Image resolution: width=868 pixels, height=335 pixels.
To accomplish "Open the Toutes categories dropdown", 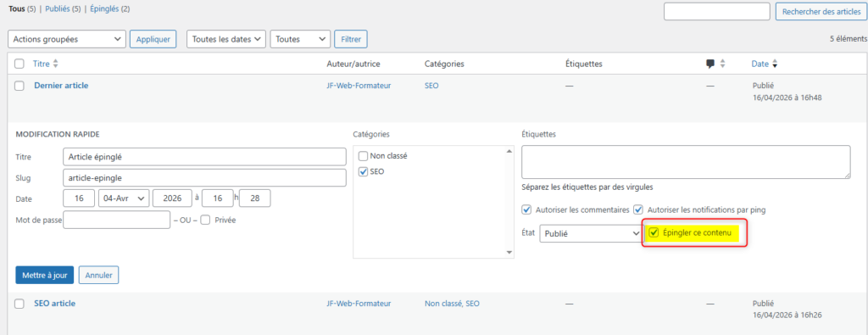I will click(301, 39).
